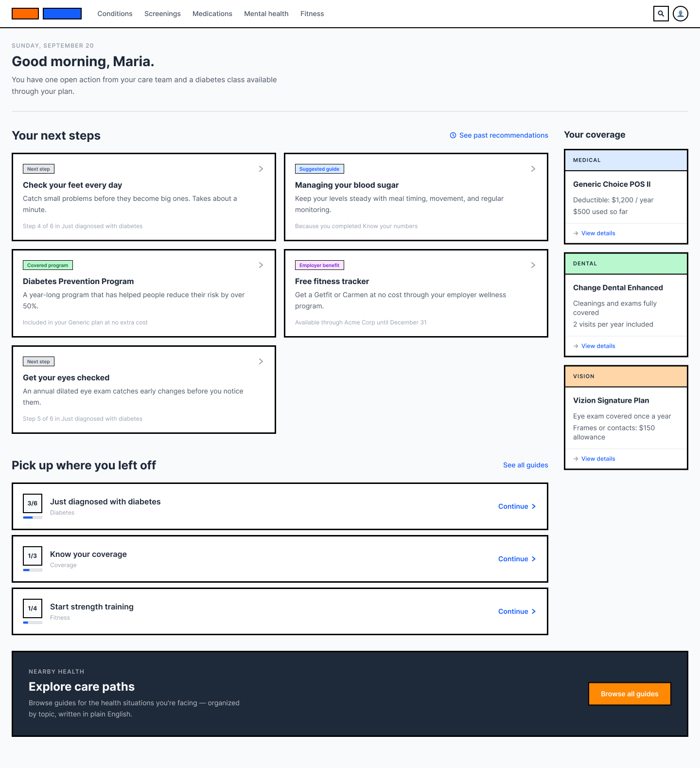Expand the Check your feet every day chevron
This screenshot has height=768, width=700.
[x=261, y=169]
